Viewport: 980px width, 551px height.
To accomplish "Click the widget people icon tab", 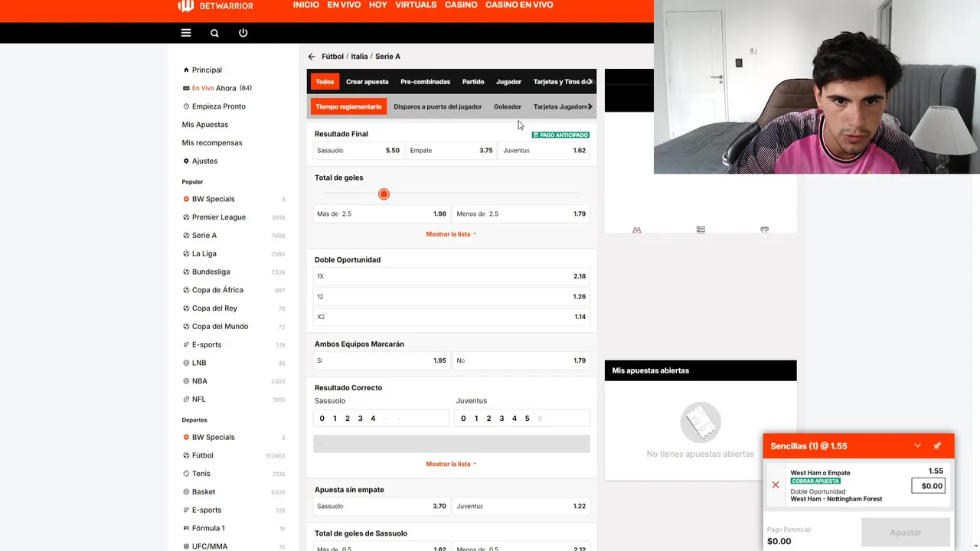I will 636,230.
